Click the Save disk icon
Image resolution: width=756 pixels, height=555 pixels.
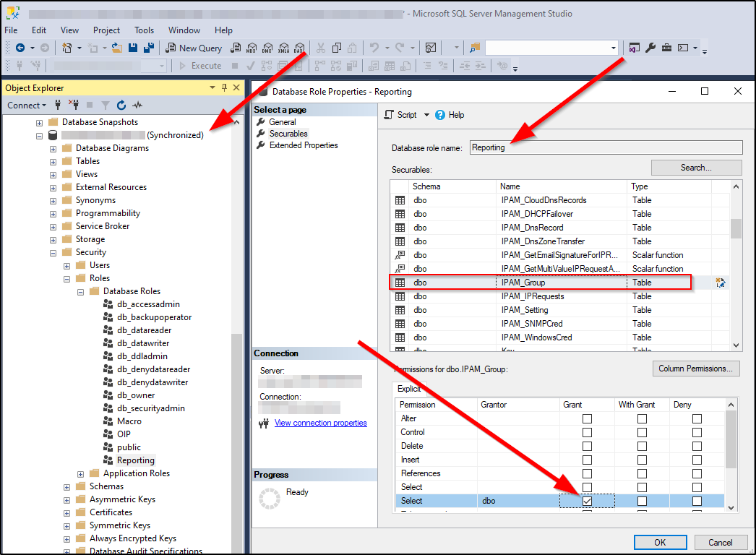click(x=133, y=48)
